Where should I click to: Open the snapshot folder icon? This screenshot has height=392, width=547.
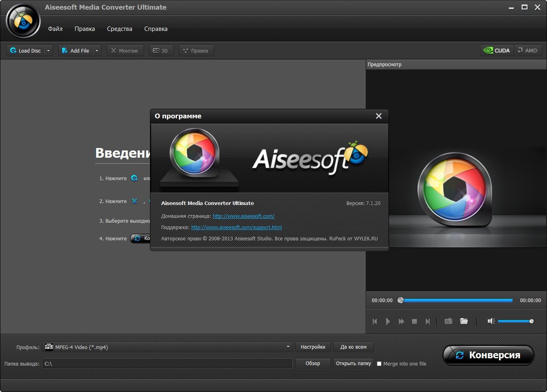coord(464,321)
